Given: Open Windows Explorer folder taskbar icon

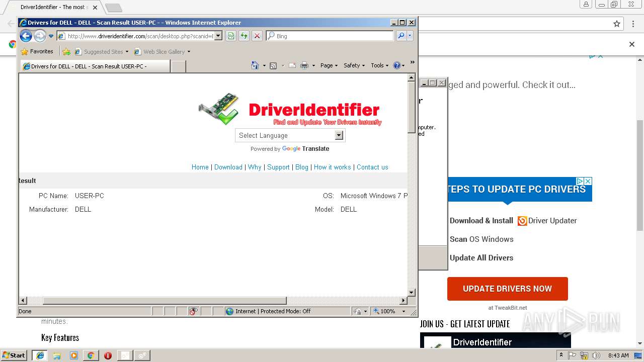Looking at the screenshot, I should click(x=57, y=355).
